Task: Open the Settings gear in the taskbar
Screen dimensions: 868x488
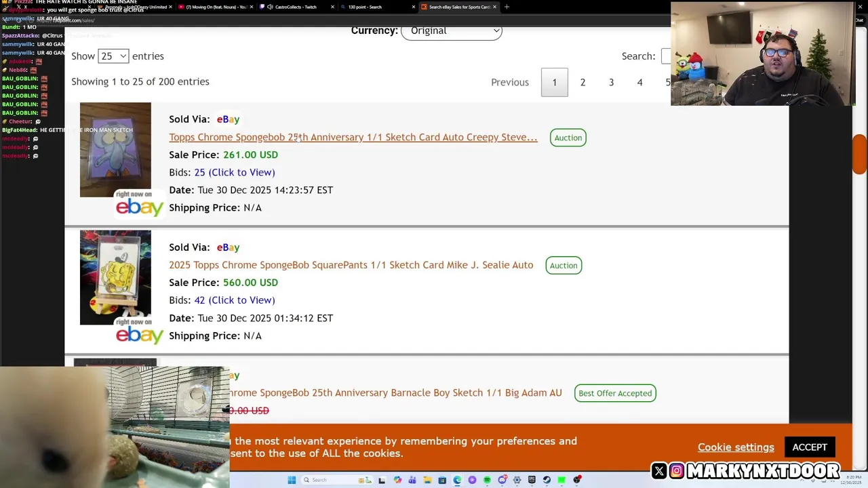Action: pos(517,480)
